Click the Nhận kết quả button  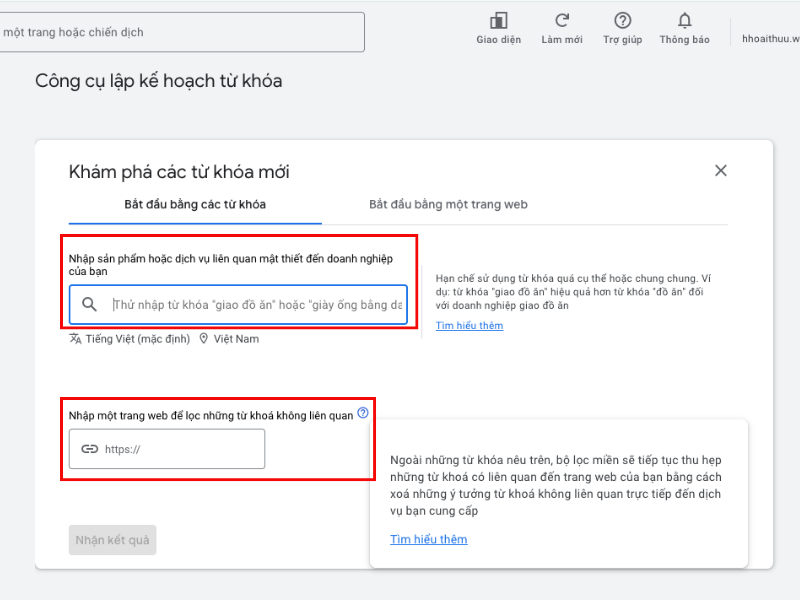(112, 540)
